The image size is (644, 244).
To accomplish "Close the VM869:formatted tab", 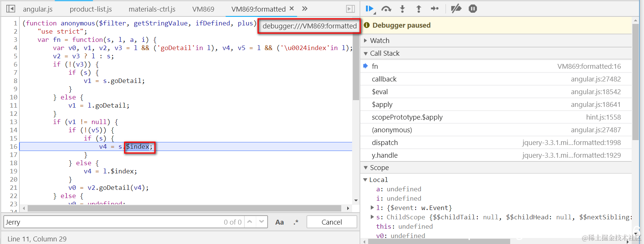I will tap(292, 8).
